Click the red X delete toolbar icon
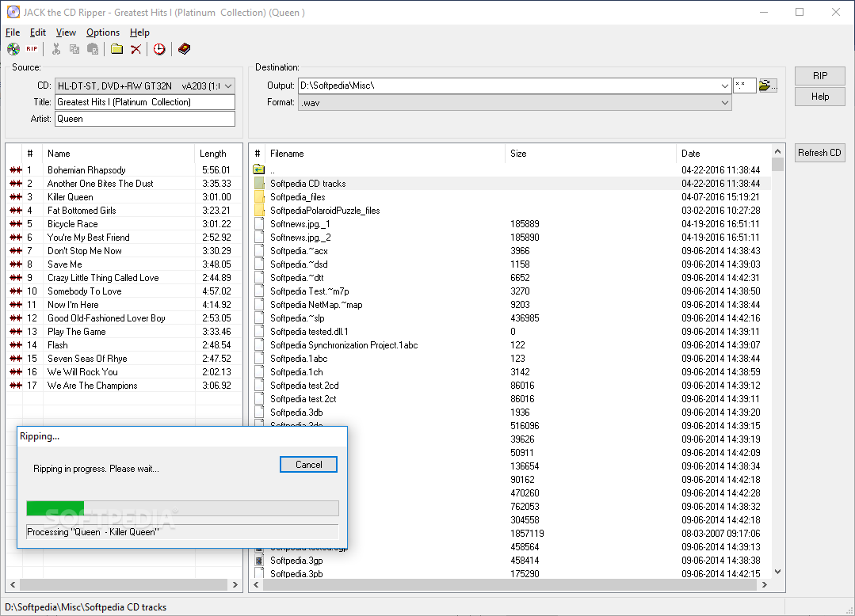 [x=136, y=49]
